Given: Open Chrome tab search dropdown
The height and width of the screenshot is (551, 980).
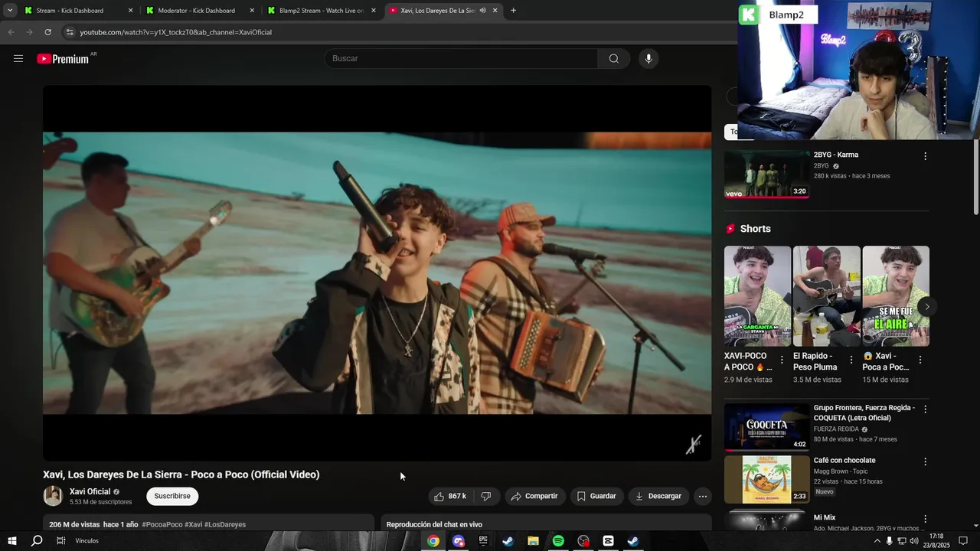Looking at the screenshot, I should pos(9,11).
